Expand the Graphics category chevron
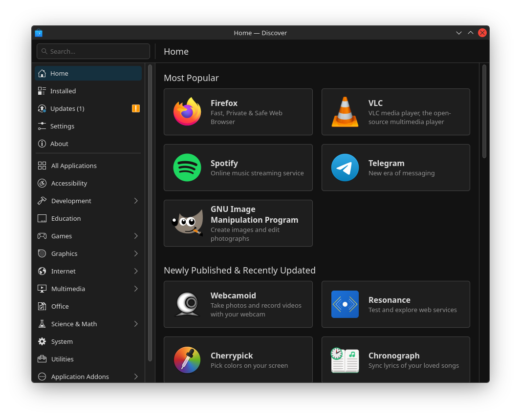Image resolution: width=521 pixels, height=420 pixels. [136, 253]
